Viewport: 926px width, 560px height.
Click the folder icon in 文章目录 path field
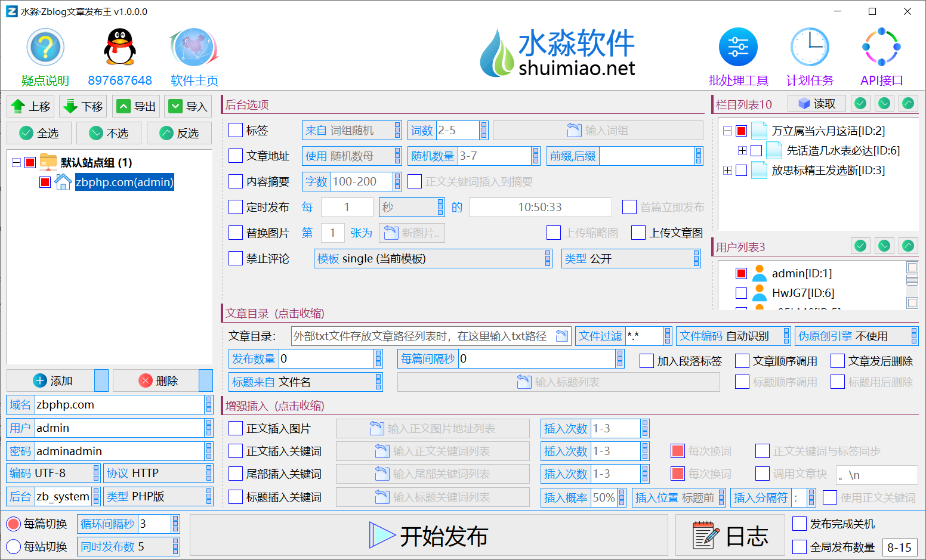[x=561, y=336]
